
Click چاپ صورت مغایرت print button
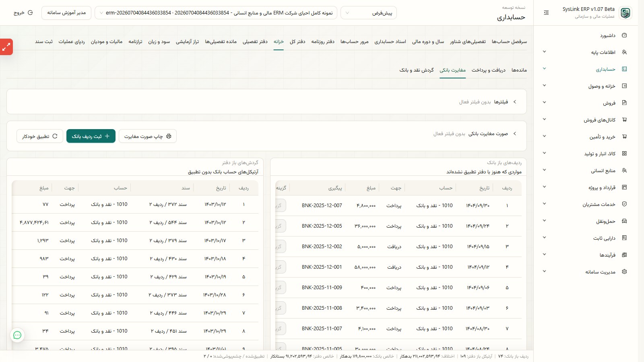point(148,136)
